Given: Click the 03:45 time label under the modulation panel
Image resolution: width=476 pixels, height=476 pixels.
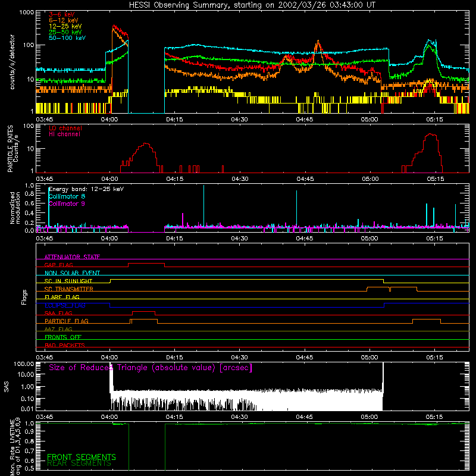Looking at the screenshot, I should click(45, 239).
